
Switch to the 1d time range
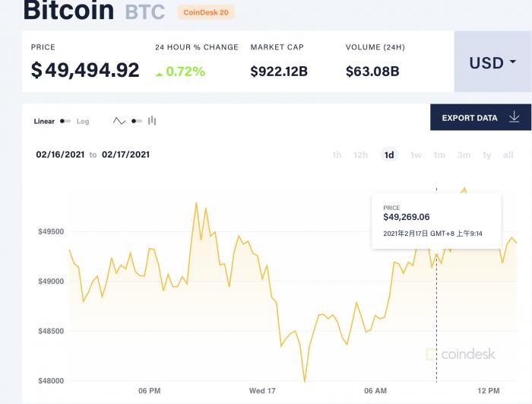[389, 155]
